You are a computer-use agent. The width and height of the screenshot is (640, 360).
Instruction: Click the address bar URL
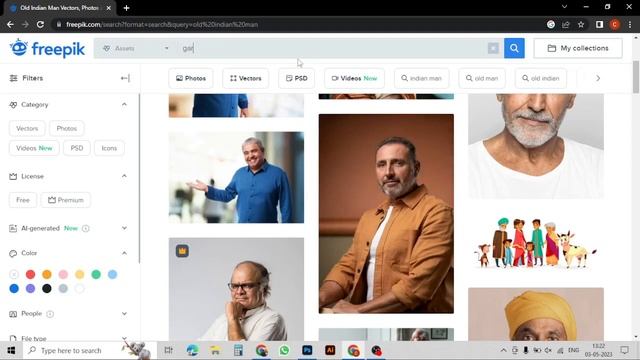click(x=162, y=24)
